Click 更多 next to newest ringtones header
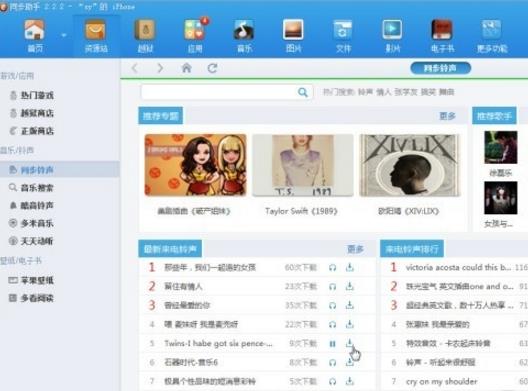 (355, 249)
